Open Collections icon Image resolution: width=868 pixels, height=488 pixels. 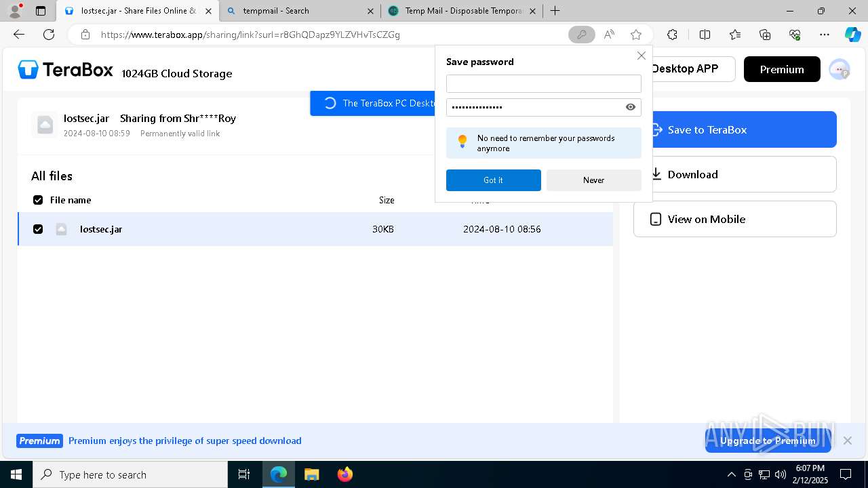pos(765,35)
